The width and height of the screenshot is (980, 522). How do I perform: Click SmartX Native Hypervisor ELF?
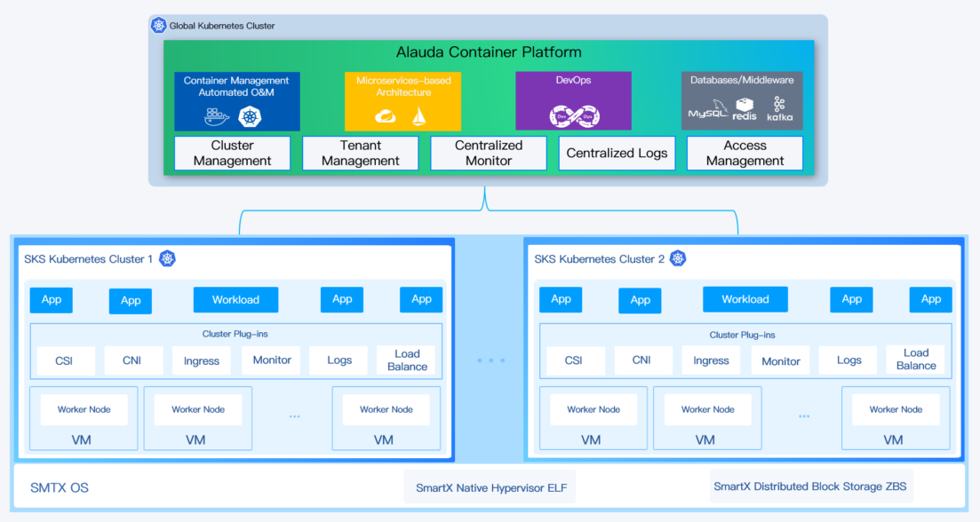pyautogui.click(x=490, y=486)
